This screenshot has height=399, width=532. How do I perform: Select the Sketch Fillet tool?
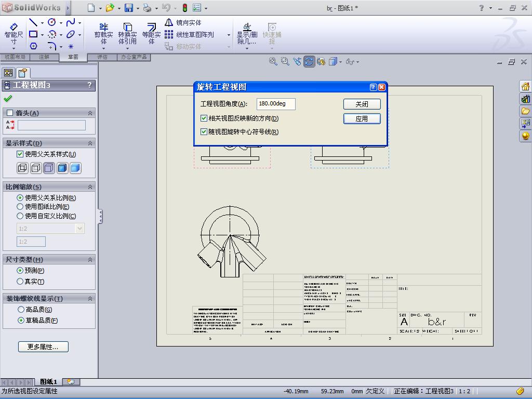pyautogui.click(x=52, y=46)
